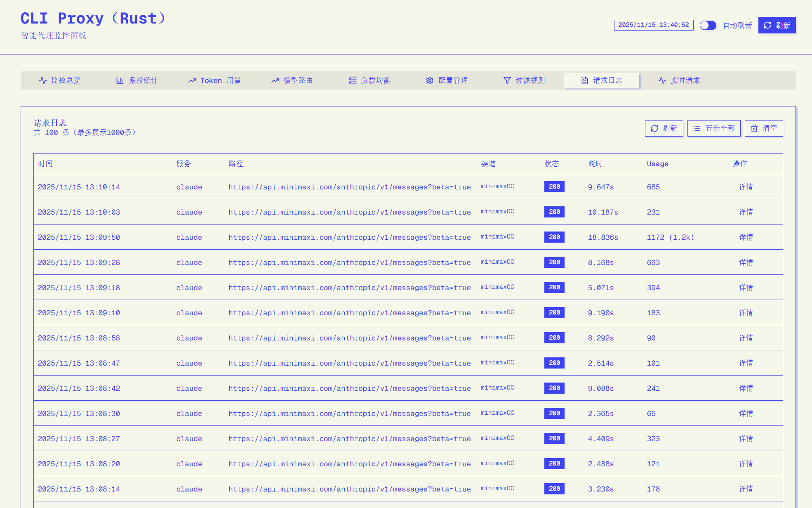The height and width of the screenshot is (508, 812).
Task: Click 查看全部 to view all logs
Action: [714, 128]
